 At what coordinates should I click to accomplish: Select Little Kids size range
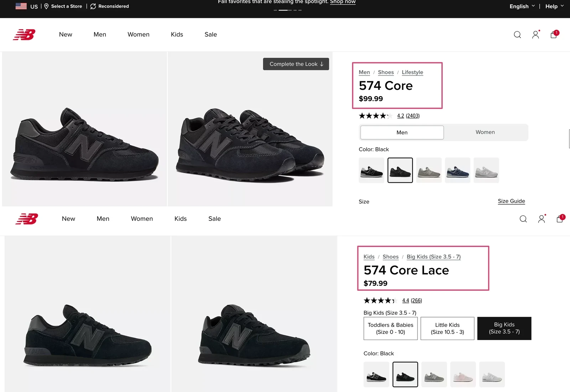[x=447, y=328]
